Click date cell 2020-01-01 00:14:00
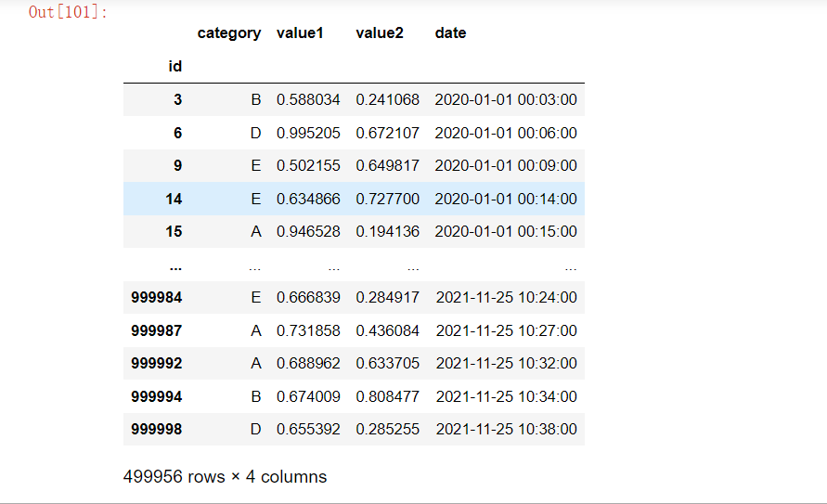This screenshot has width=827, height=504. click(506, 199)
